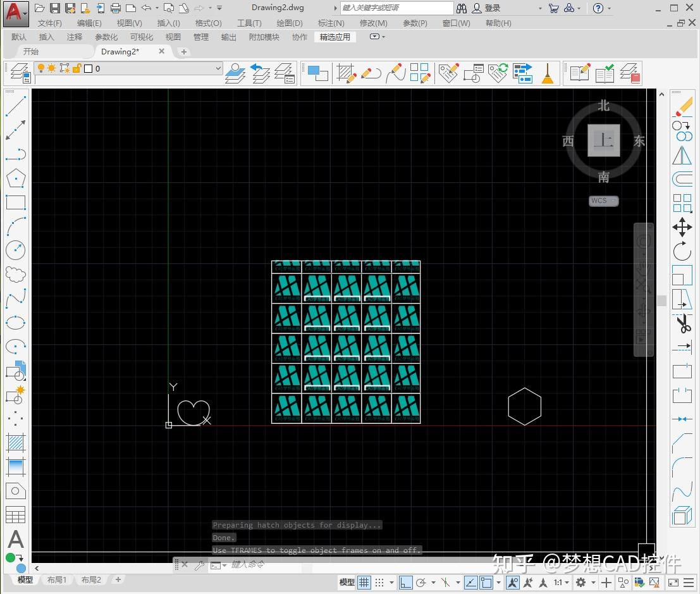The height and width of the screenshot is (594, 700).
Task: Open the layer selection dropdown showing layer 0
Action: pos(218,68)
